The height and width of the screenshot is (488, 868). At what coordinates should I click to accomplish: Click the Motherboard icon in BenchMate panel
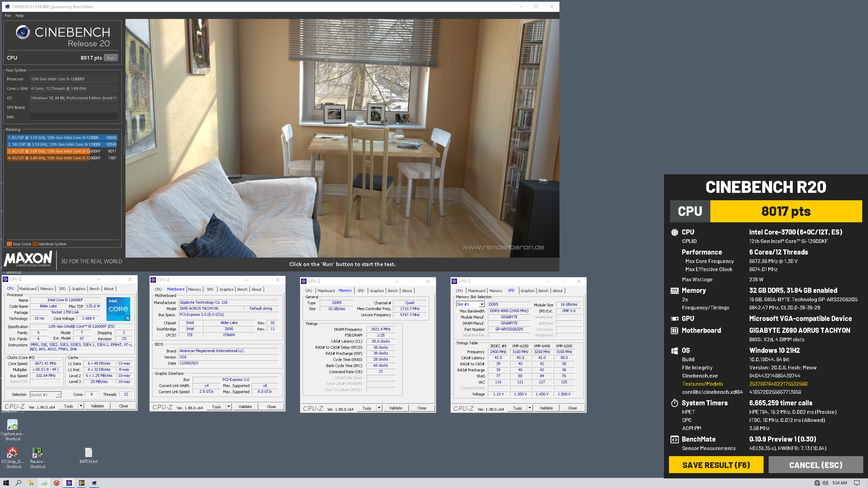pyautogui.click(x=674, y=331)
